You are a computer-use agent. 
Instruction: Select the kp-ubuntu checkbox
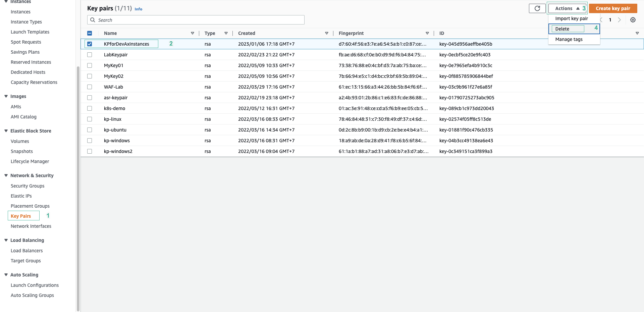click(x=90, y=130)
